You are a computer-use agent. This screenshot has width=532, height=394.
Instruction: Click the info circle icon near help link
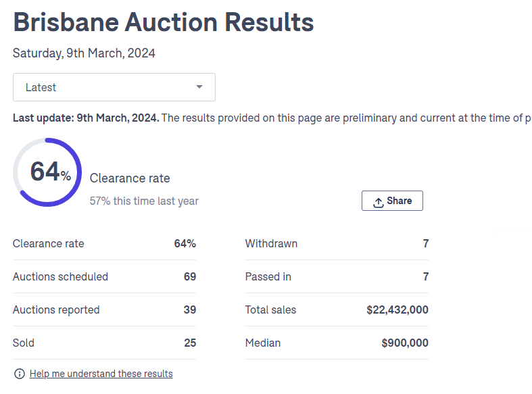20,374
